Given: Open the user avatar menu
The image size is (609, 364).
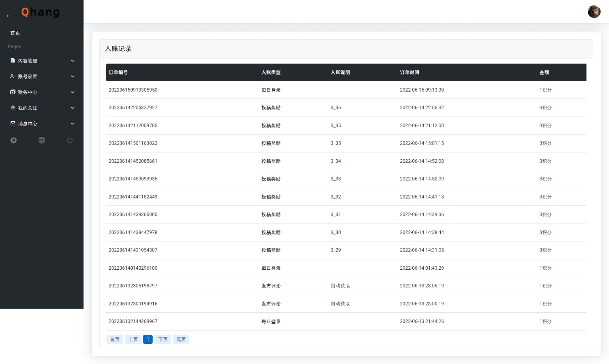Looking at the screenshot, I should [594, 12].
